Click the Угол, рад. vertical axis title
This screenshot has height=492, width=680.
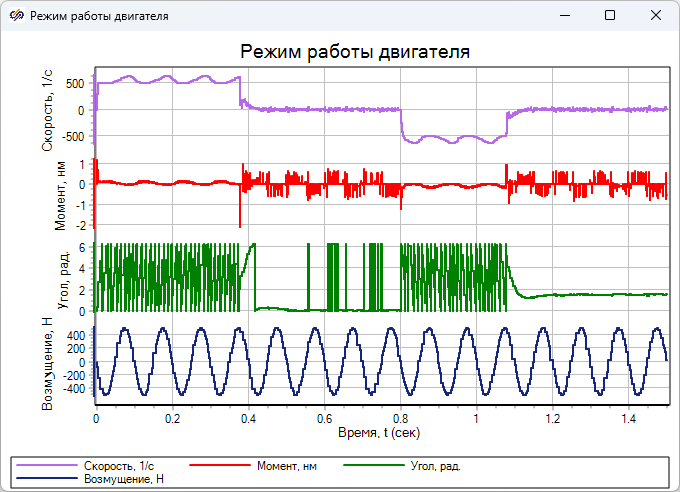coord(60,276)
